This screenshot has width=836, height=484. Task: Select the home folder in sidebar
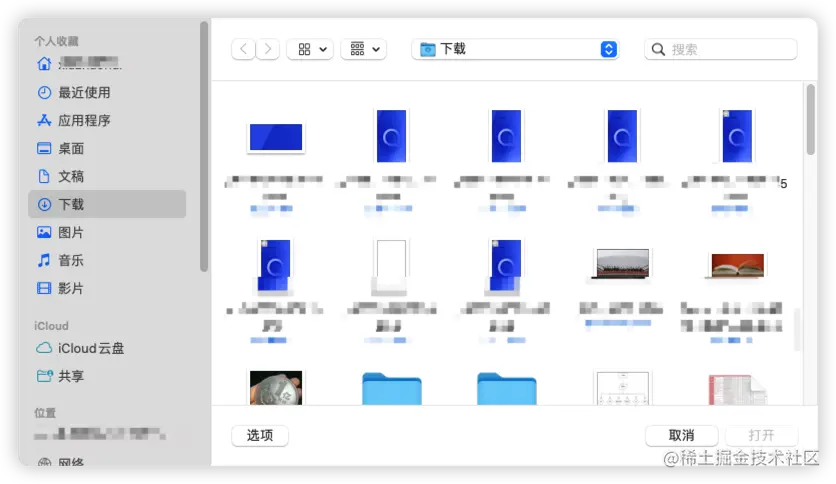click(x=79, y=64)
